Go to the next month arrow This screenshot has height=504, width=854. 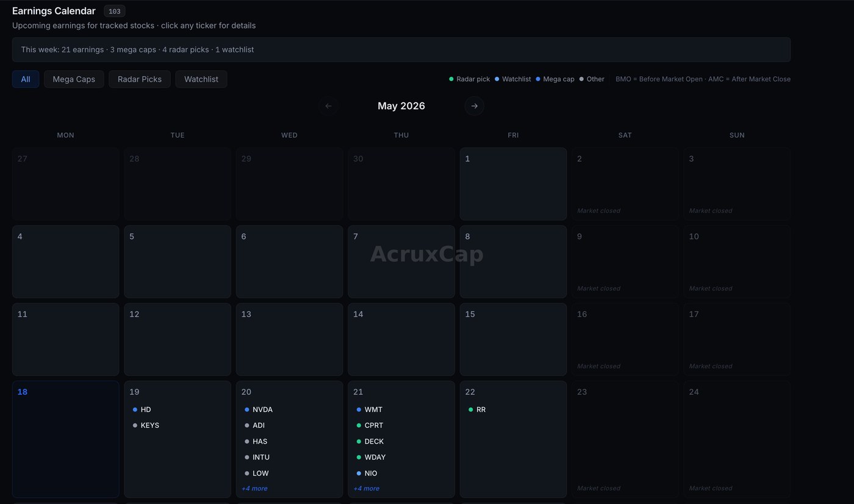pos(475,106)
